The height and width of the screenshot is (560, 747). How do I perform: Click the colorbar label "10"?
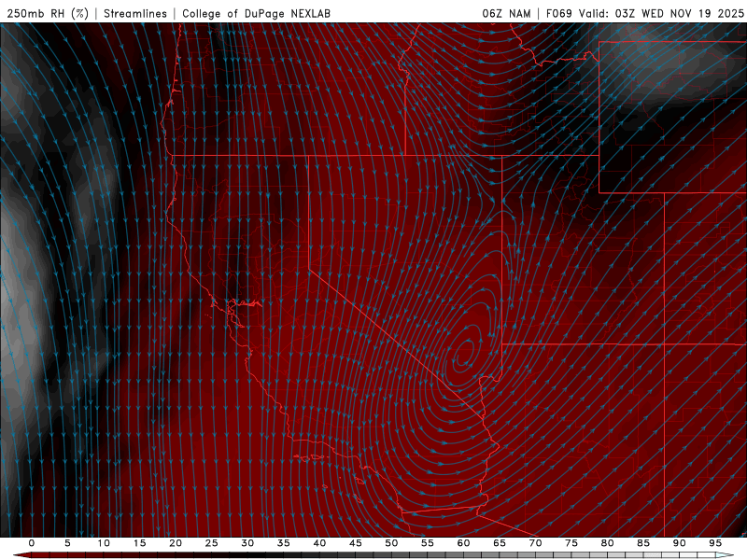click(104, 543)
